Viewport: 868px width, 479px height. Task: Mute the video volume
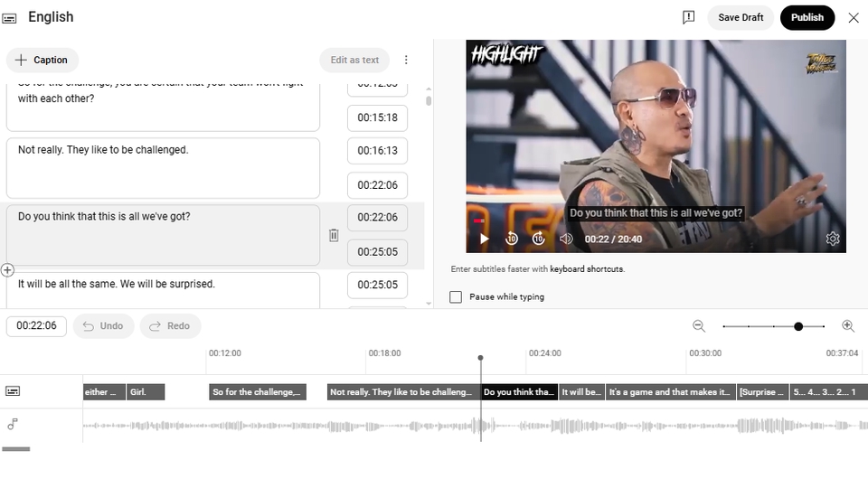tap(565, 239)
